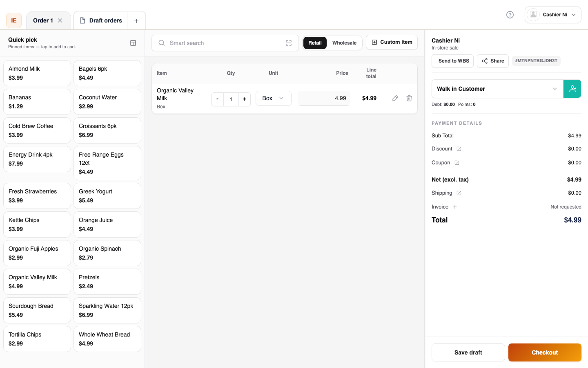Add Free Range Eggs 12ct to cart
Screen dimensions: 588x368
coord(107,163)
